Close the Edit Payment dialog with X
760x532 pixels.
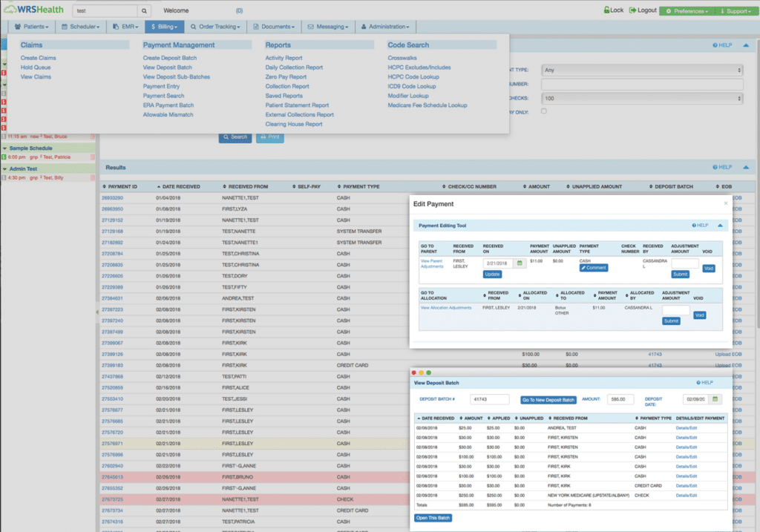point(726,203)
